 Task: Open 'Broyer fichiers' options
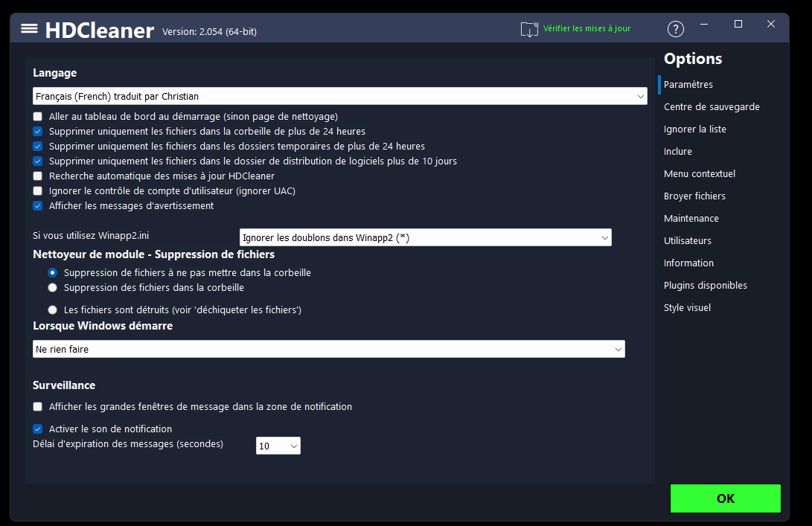(694, 196)
